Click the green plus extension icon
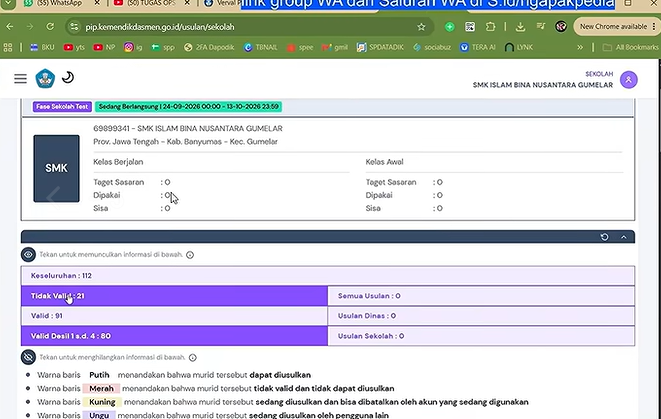Screen dimensions: 661x419 (x=449, y=27)
